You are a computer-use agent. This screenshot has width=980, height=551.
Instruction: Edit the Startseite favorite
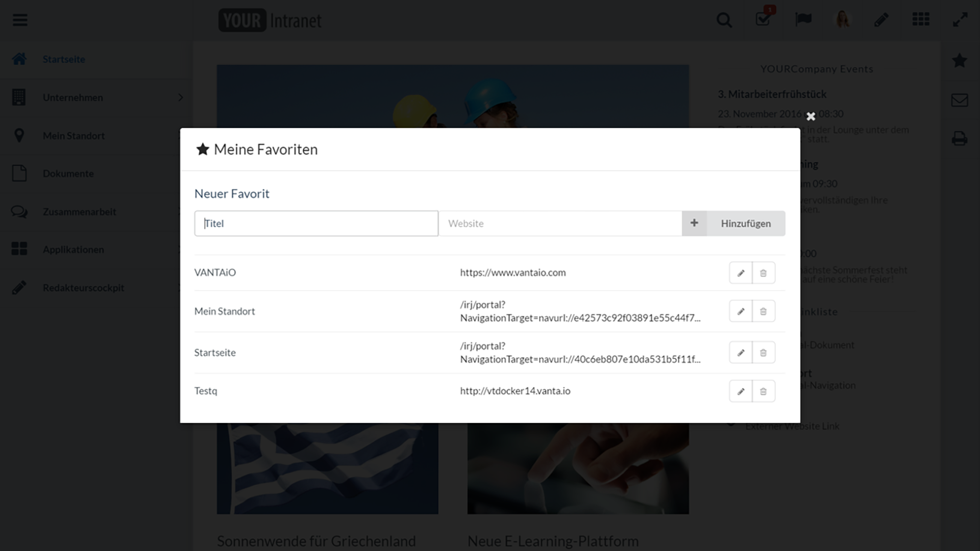[x=741, y=353]
